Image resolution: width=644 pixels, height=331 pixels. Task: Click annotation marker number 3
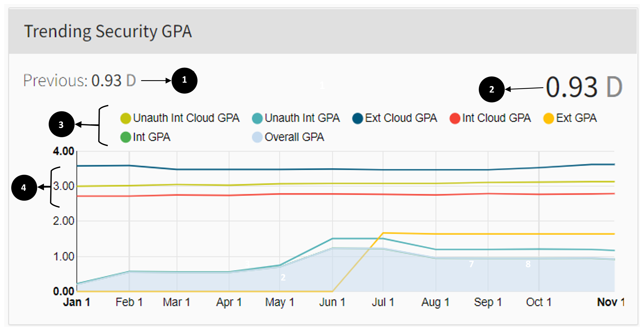click(x=61, y=124)
